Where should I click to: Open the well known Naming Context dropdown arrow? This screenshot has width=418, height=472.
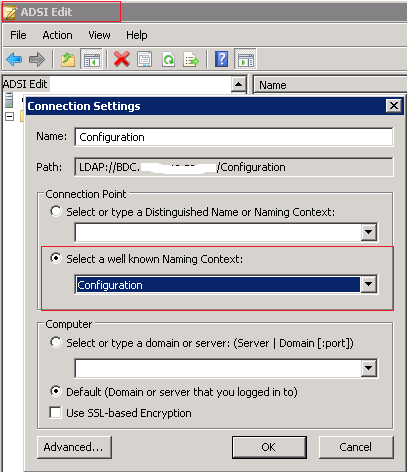pyautogui.click(x=369, y=284)
